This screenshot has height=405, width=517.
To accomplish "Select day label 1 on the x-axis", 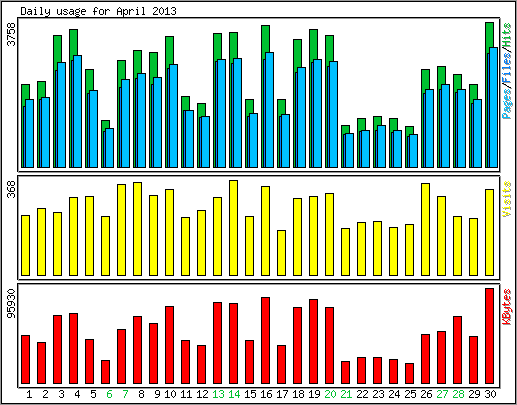I will pyautogui.click(x=29, y=394).
